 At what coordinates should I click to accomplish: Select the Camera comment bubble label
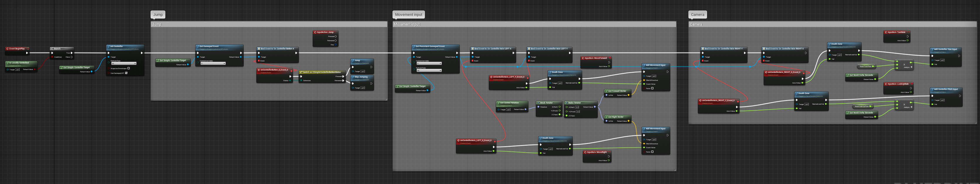click(697, 14)
